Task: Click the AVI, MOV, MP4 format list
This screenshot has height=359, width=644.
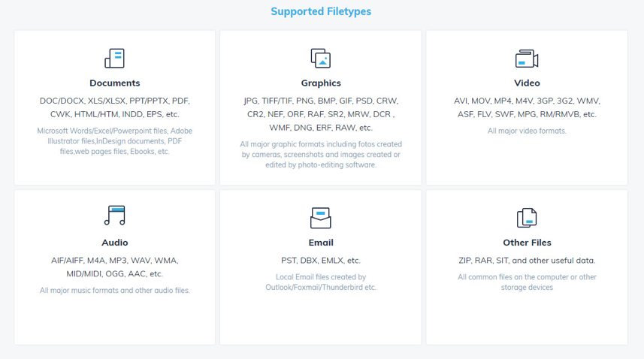Action: [x=527, y=107]
